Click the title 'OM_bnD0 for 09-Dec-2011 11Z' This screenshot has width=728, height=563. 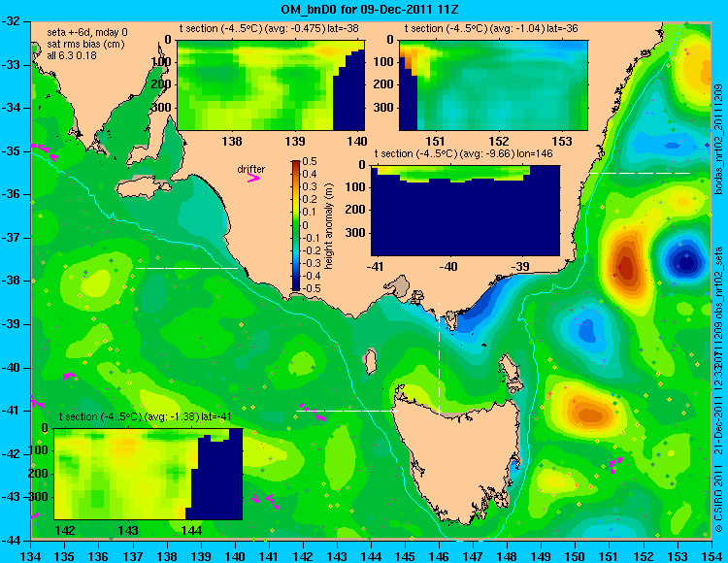[x=370, y=9]
